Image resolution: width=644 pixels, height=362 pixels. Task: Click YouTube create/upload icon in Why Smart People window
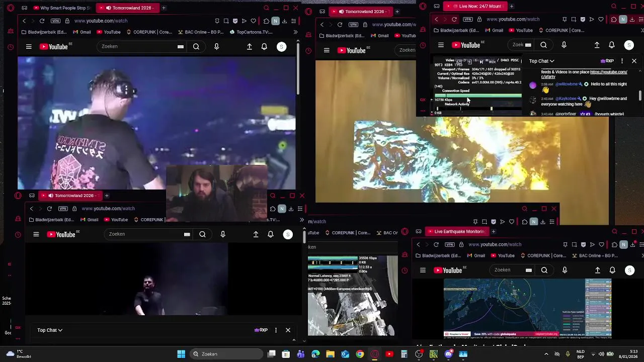click(x=249, y=46)
